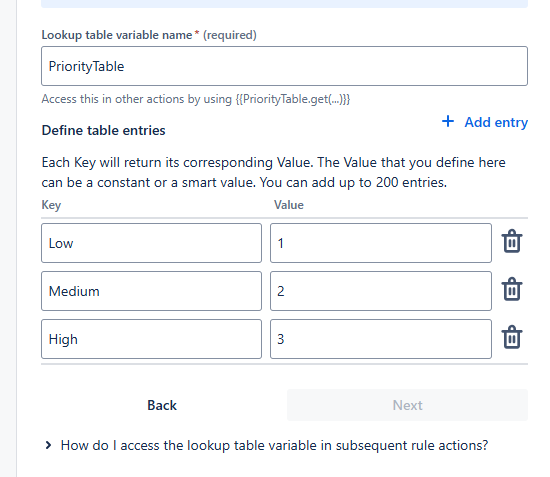Edit the value field containing 3
Image resolution: width=550 pixels, height=477 pixels.
381,339
